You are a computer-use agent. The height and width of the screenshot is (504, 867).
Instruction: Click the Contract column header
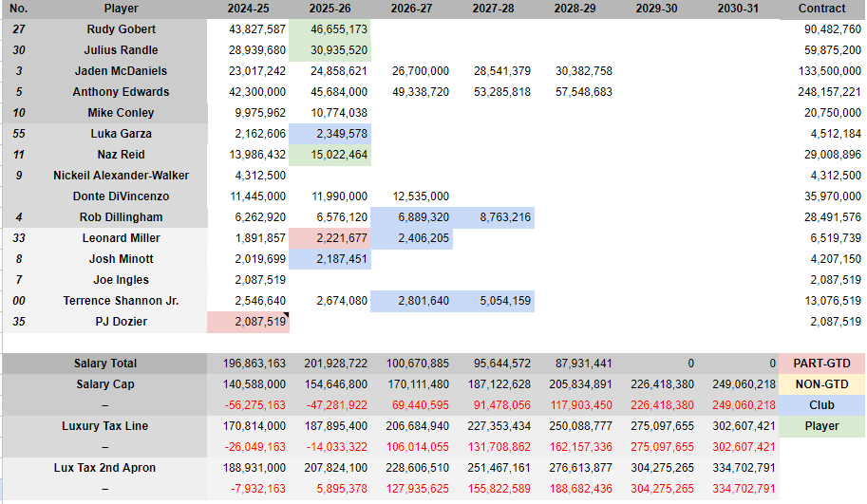pyautogui.click(x=821, y=9)
